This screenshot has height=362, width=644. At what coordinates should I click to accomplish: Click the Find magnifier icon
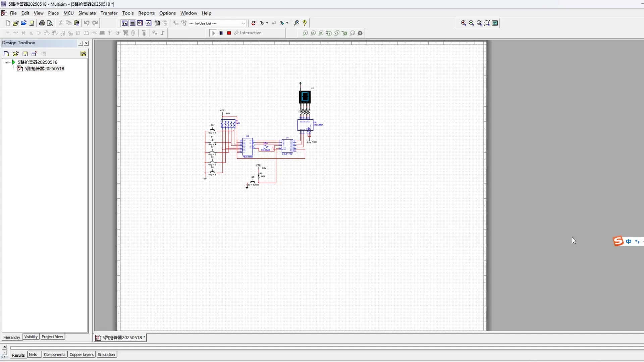coord(297,23)
